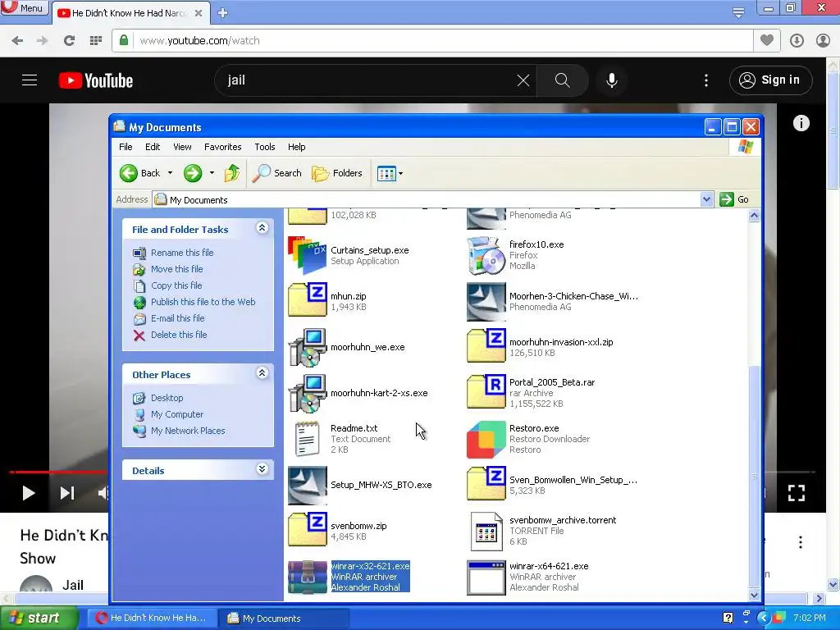Select svenbomw_archive.torrent file icon

point(486,531)
